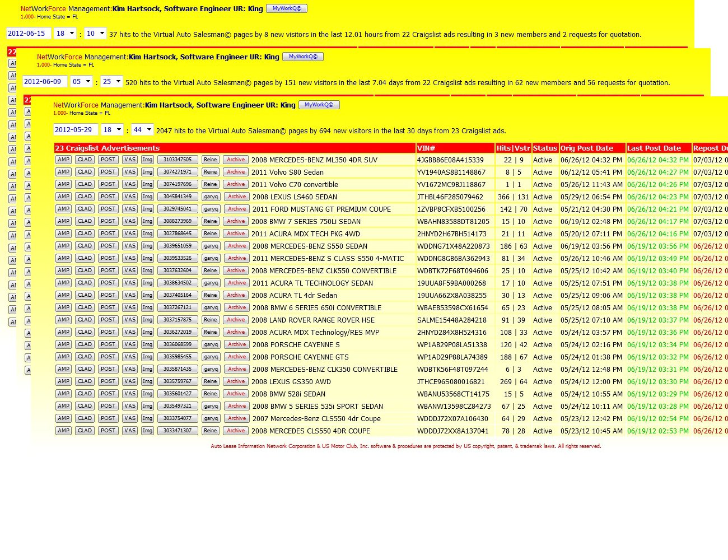
Task: Click Reine on the 2008 LEXUS GS350 AWD row
Action: point(210,381)
